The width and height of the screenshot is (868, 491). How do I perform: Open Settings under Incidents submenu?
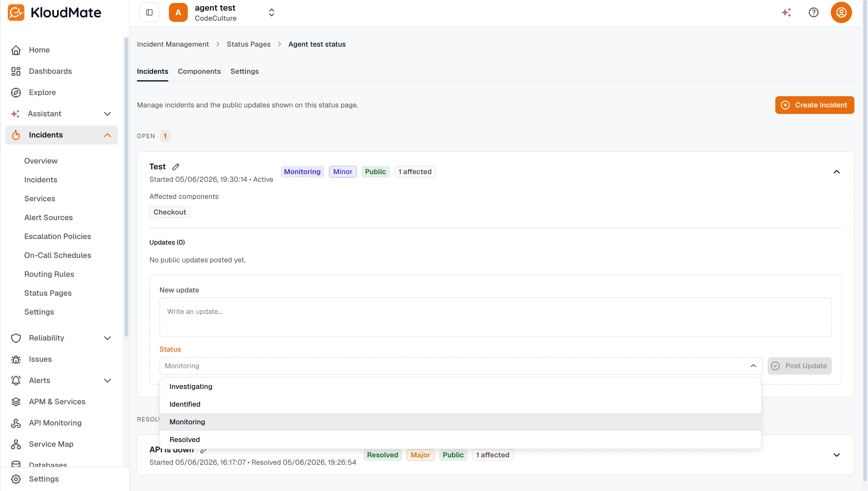tap(39, 312)
